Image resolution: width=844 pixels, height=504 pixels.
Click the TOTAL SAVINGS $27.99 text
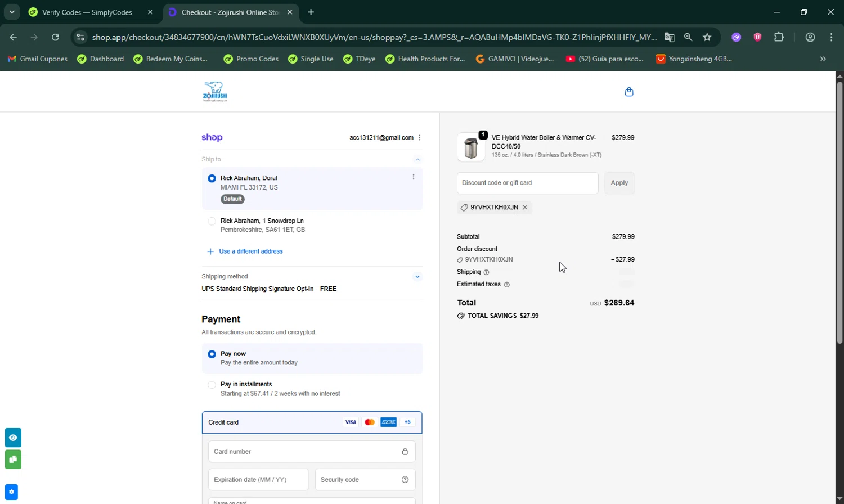[503, 316]
